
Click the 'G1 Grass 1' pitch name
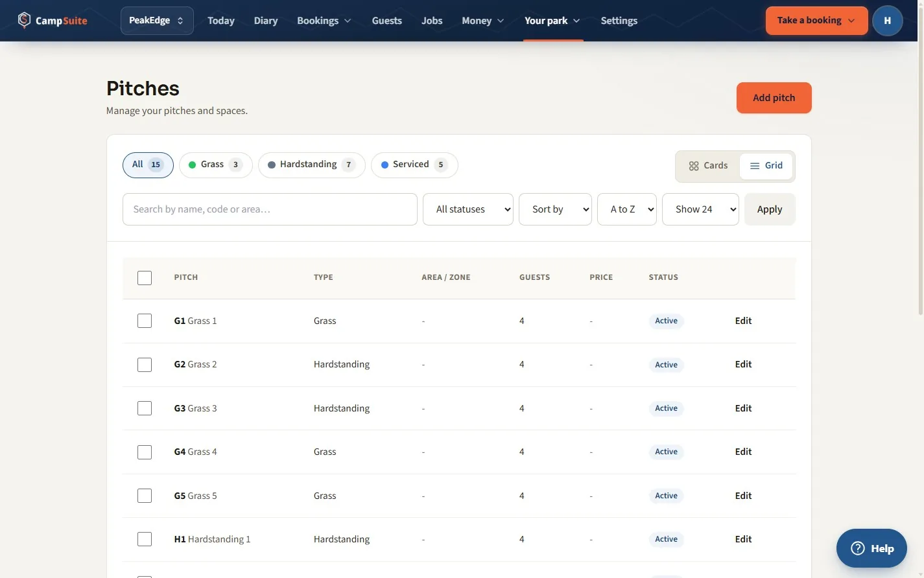point(195,321)
